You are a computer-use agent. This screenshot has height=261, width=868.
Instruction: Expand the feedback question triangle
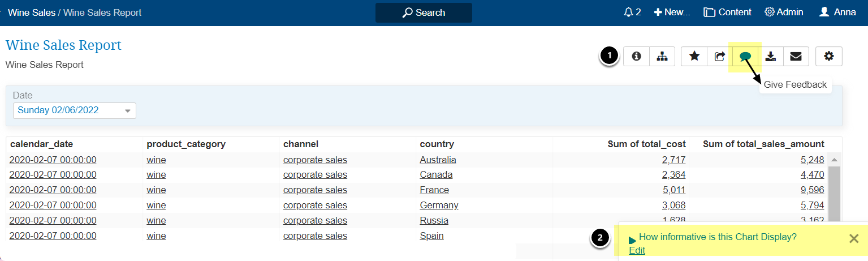(x=632, y=241)
